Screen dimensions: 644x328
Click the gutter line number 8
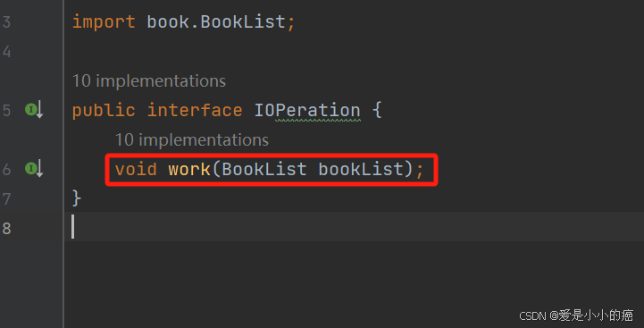6,228
